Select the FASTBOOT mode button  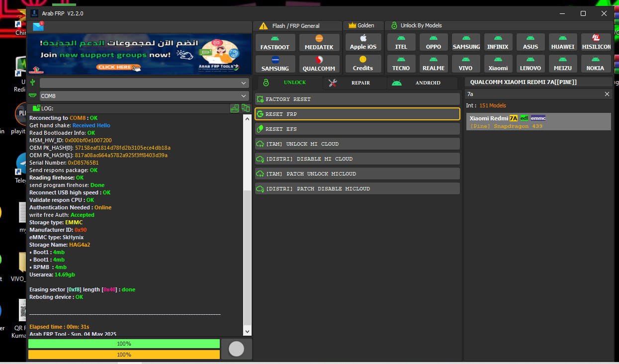coord(275,42)
